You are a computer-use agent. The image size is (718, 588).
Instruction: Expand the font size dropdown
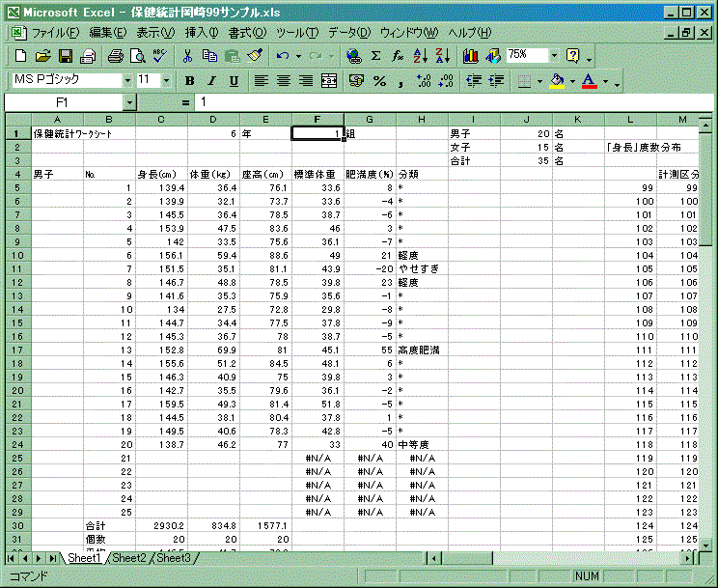166,81
